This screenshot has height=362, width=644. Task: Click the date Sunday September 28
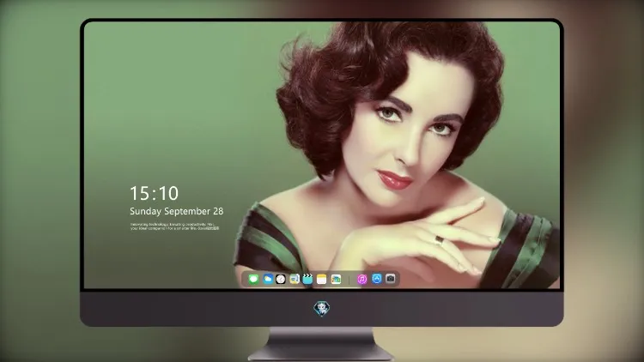177,211
